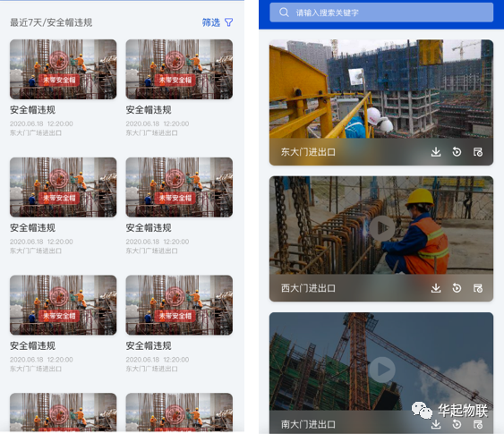This screenshot has height=434, width=504.
Task: Download the 西大门进出口 video
Action: (436, 288)
